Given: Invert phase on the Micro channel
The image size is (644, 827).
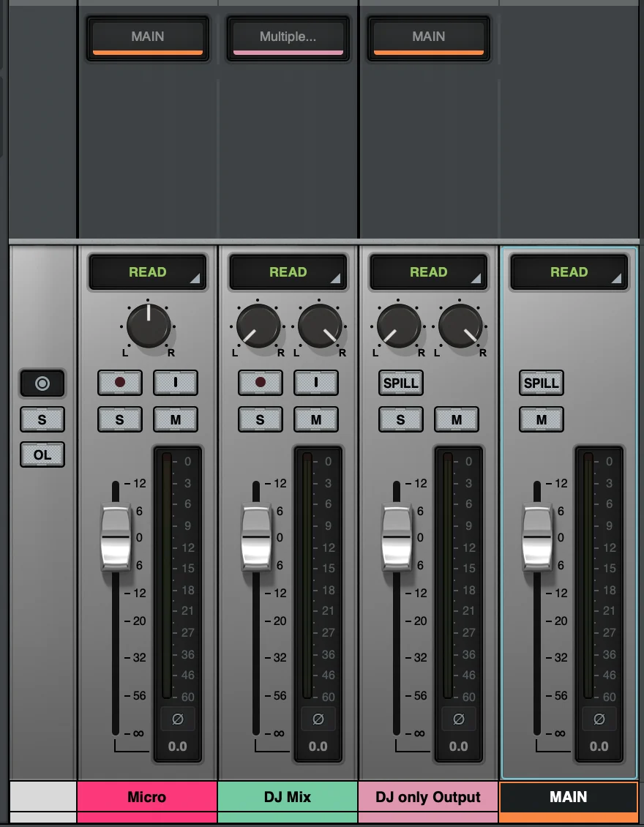Looking at the screenshot, I should click(178, 719).
